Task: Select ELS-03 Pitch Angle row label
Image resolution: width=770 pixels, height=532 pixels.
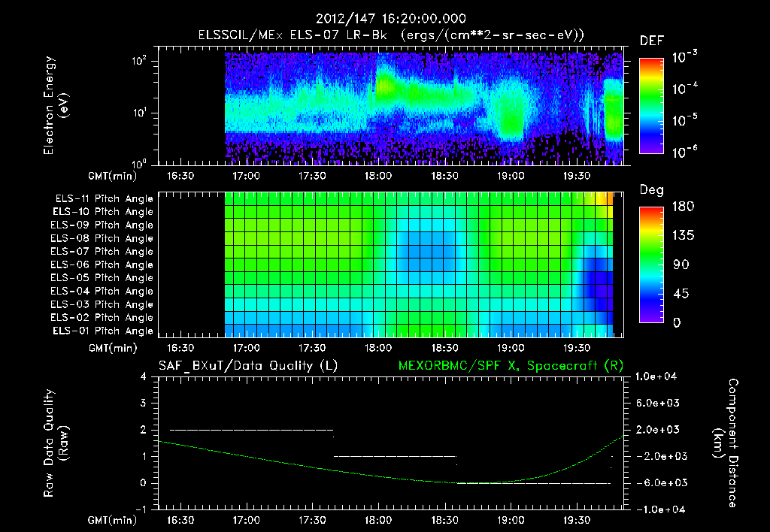Action: [102, 305]
